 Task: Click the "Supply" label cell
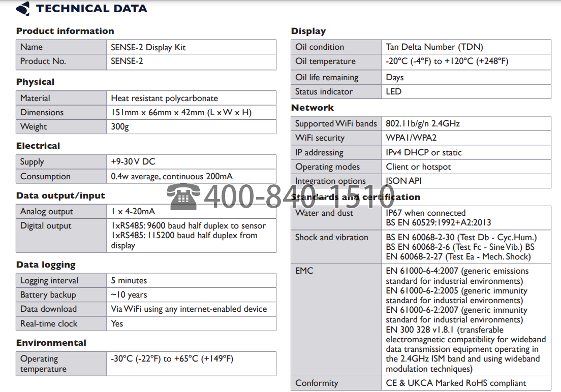[x=61, y=161]
